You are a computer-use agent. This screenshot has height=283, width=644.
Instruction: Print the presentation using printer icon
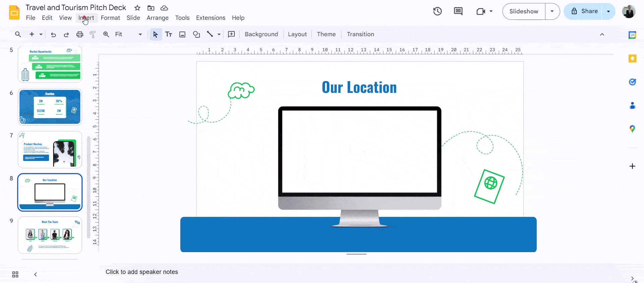[79, 34]
